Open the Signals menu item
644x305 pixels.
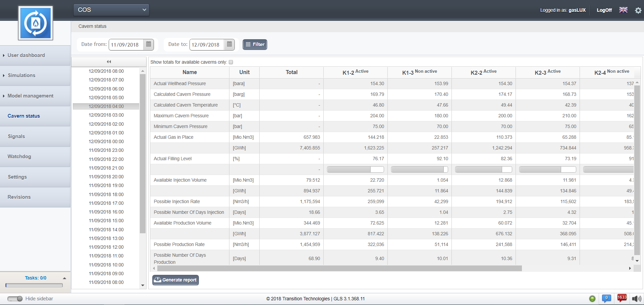(x=16, y=136)
